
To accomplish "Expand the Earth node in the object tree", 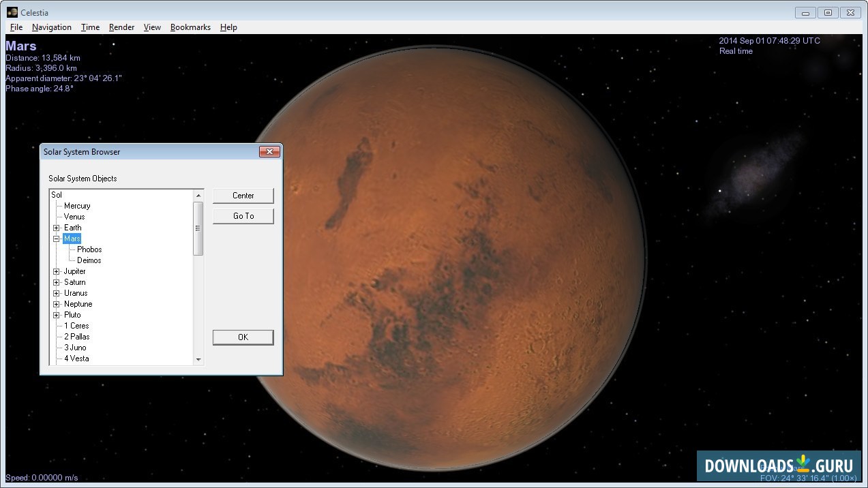I will click(57, 227).
